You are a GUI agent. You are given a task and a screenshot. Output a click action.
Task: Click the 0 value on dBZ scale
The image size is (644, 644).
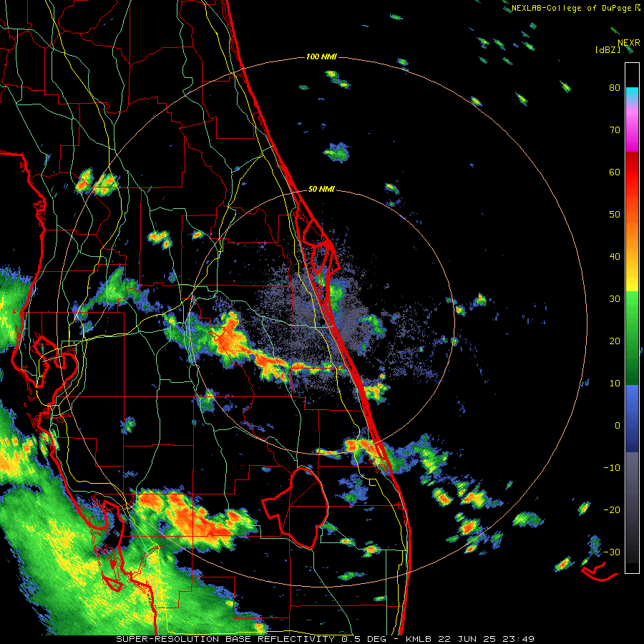tap(618, 426)
